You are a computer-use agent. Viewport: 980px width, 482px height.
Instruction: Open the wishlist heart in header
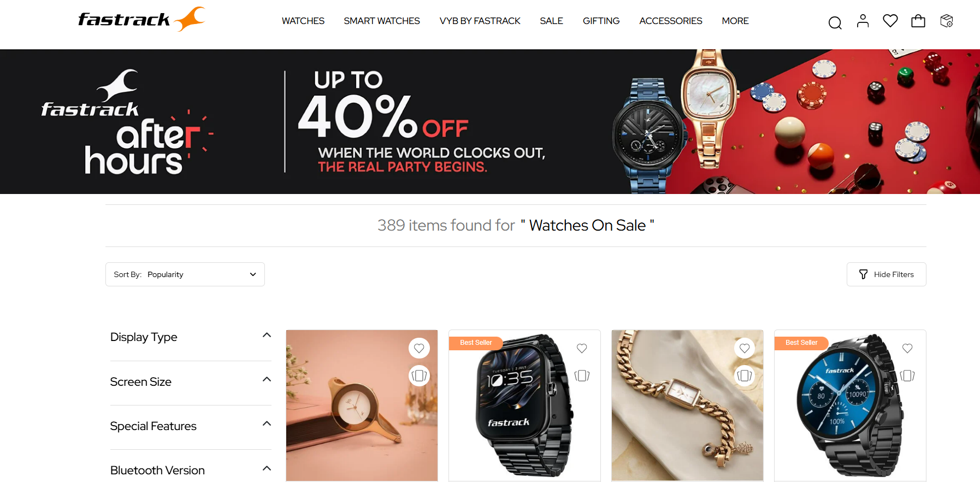click(x=890, y=21)
